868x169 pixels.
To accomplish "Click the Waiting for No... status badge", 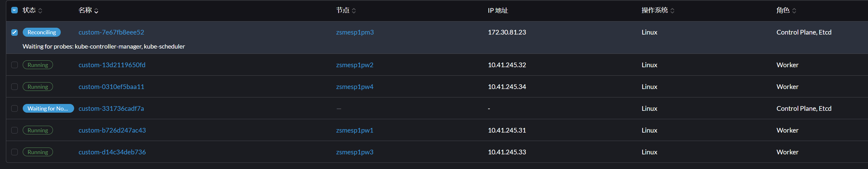I will click(x=48, y=108).
